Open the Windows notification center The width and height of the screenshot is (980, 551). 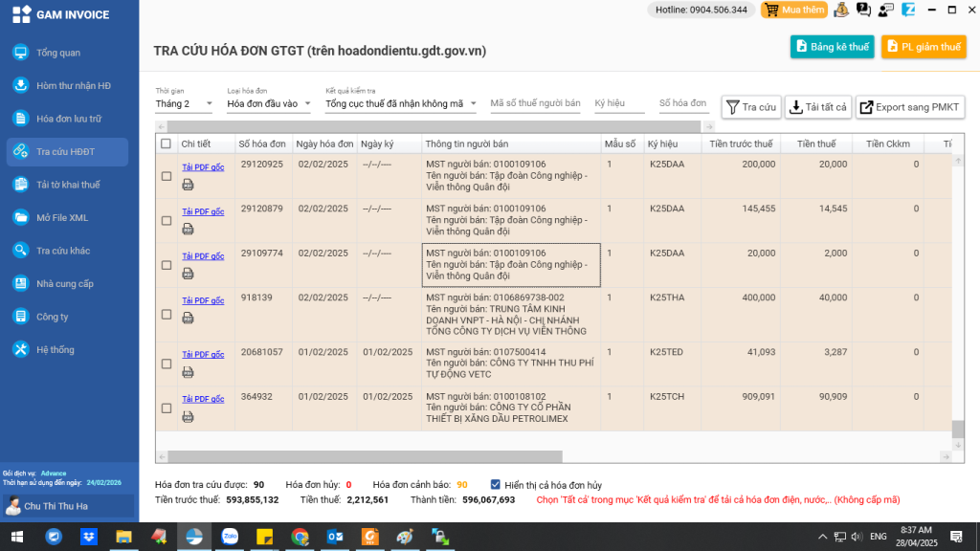coord(956,537)
